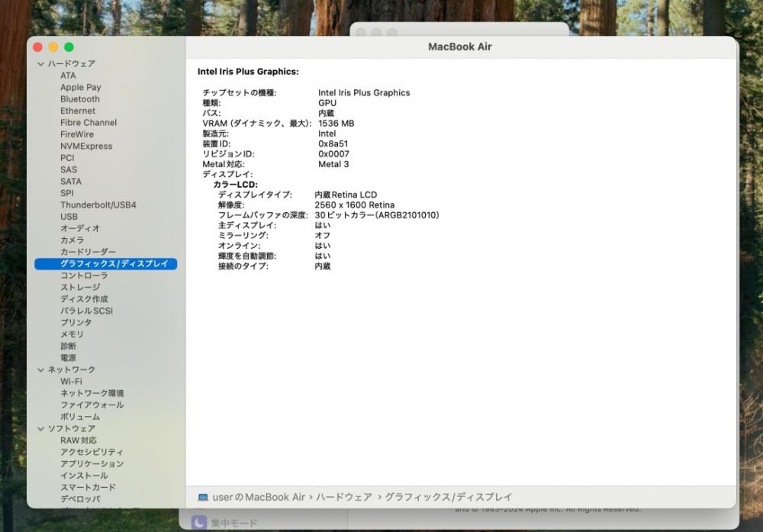Click the 集中モード moon icon

pos(199,523)
